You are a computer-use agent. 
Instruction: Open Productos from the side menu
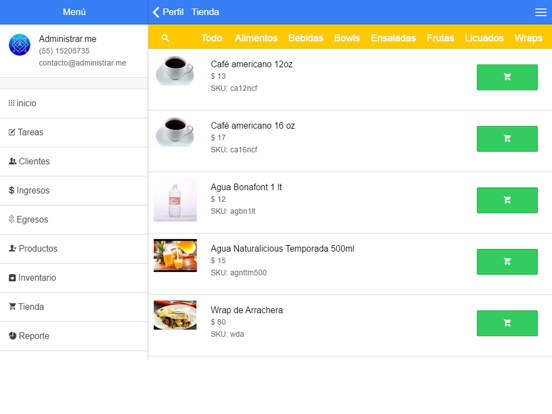coord(74,249)
